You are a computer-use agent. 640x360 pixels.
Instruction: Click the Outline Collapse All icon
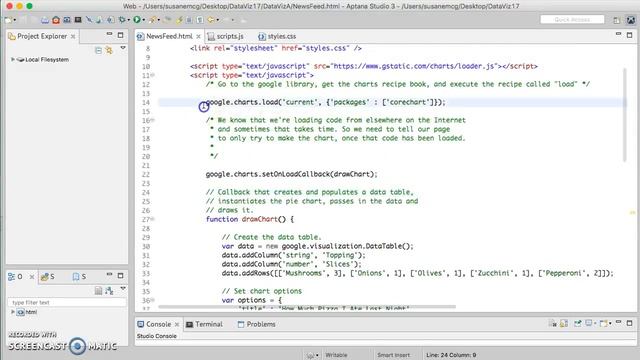point(98,291)
